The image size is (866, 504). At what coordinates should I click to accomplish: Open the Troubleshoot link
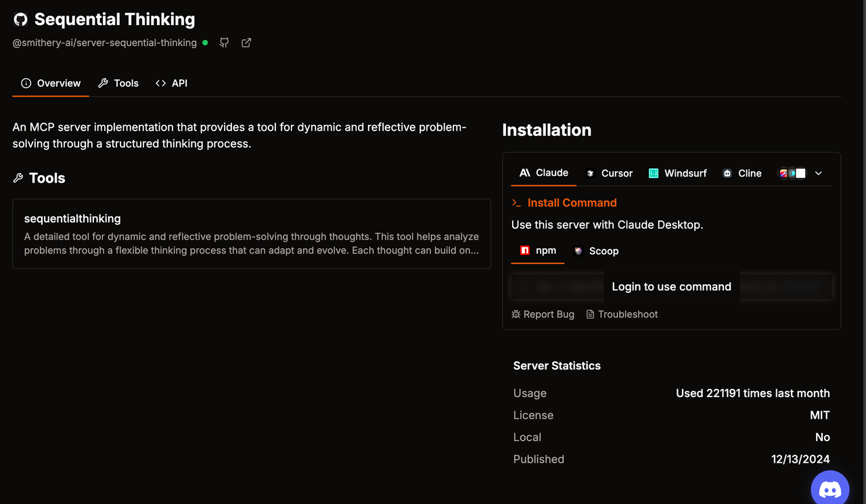[622, 315]
